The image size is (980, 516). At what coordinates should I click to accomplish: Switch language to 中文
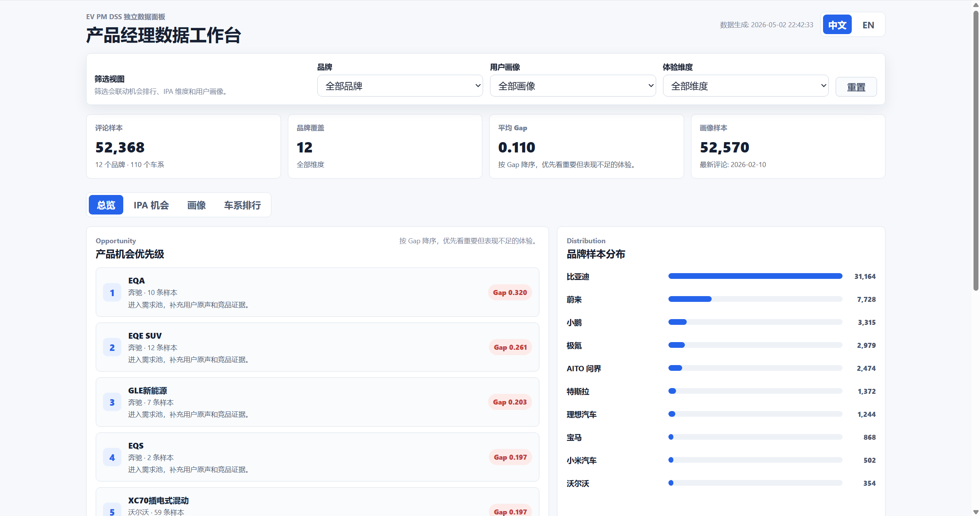point(837,25)
